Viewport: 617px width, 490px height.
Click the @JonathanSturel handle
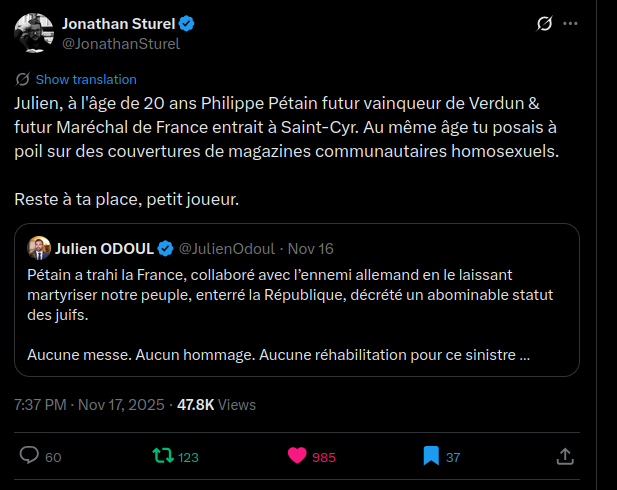[x=121, y=43]
